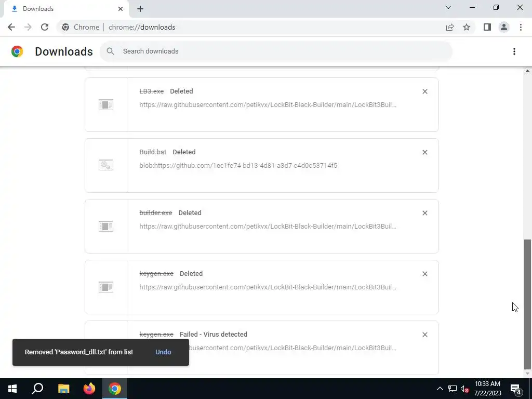
Task: Click the scrollbar up arrow
Action: 527,71
